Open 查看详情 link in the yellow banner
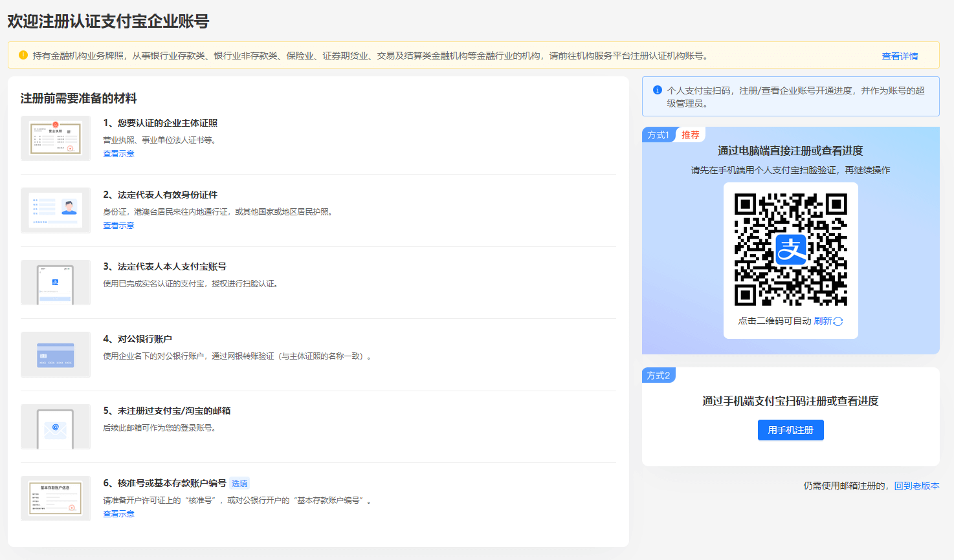This screenshot has height=560, width=954. click(900, 56)
